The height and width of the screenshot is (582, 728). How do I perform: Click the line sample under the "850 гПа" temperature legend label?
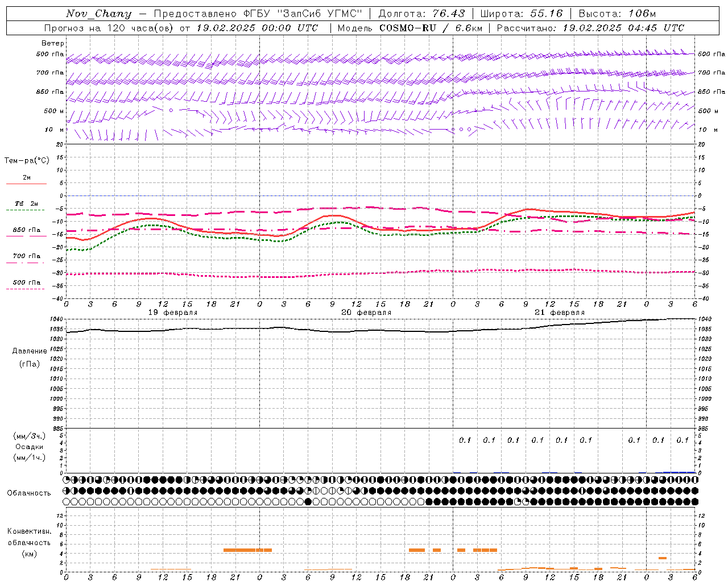pyautogui.click(x=26, y=236)
